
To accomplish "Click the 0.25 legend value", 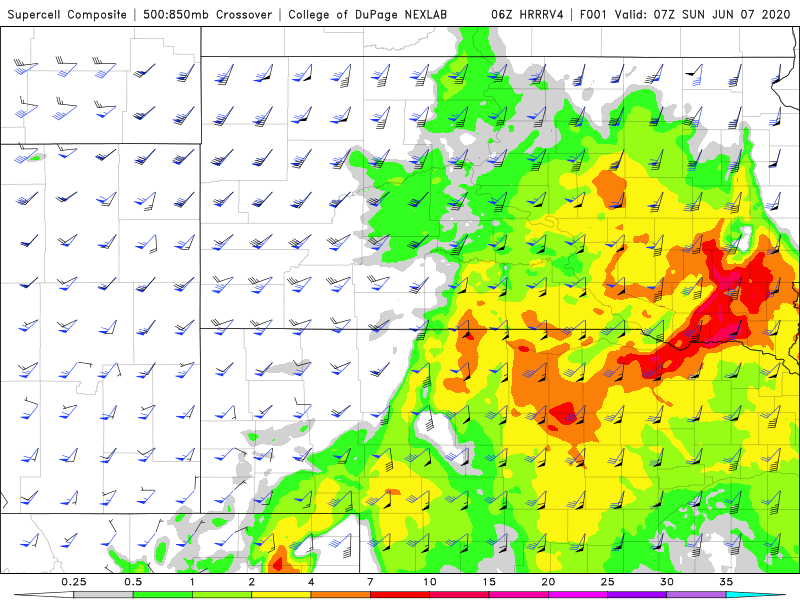I will pos(74,582).
